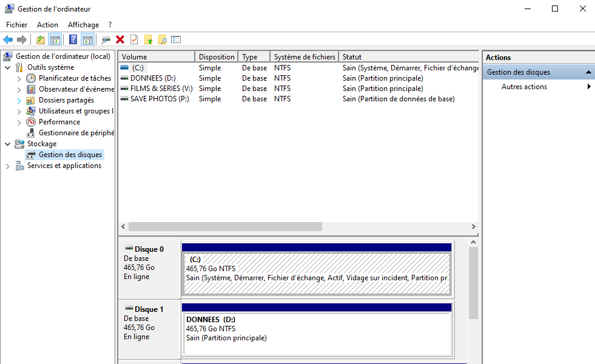Click the Utilisateurs et groupes icon
Screen dimensions: 595x364
pyautogui.click(x=31, y=111)
